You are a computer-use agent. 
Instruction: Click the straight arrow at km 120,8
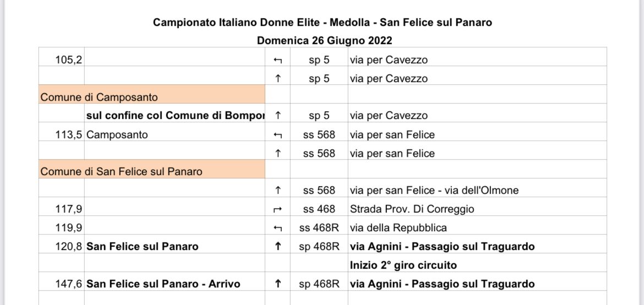[x=278, y=247]
